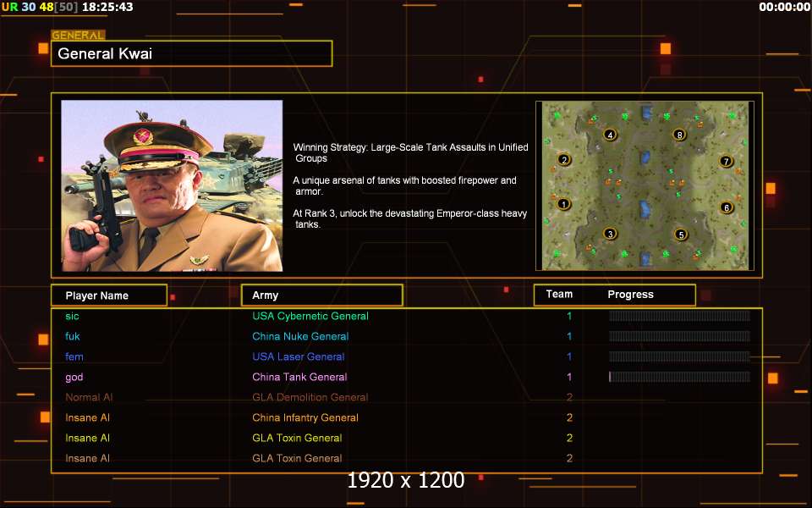Select start position 3 on the minimap

610,234
